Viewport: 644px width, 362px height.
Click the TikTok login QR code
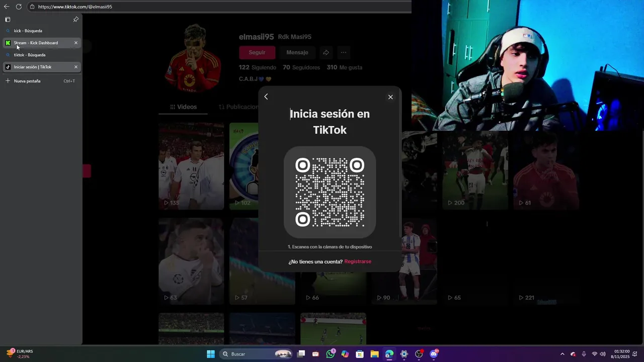(330, 192)
